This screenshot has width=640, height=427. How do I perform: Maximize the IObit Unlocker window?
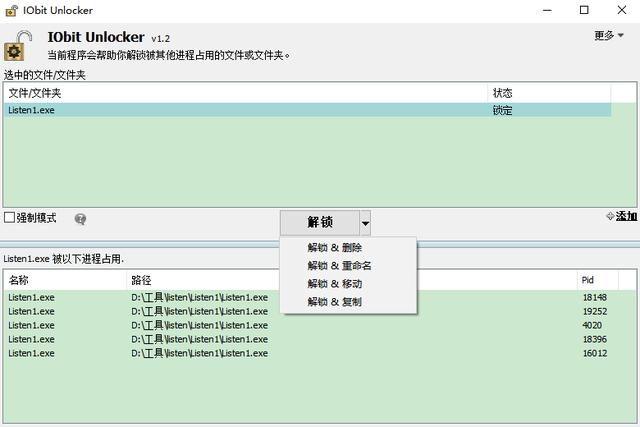point(584,11)
